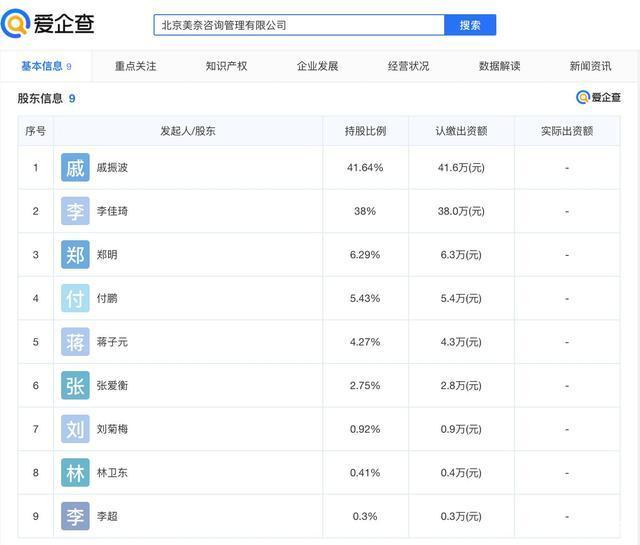640x545 pixels.
Task: Open the 蒋子元 avatar tile
Action: [75, 342]
